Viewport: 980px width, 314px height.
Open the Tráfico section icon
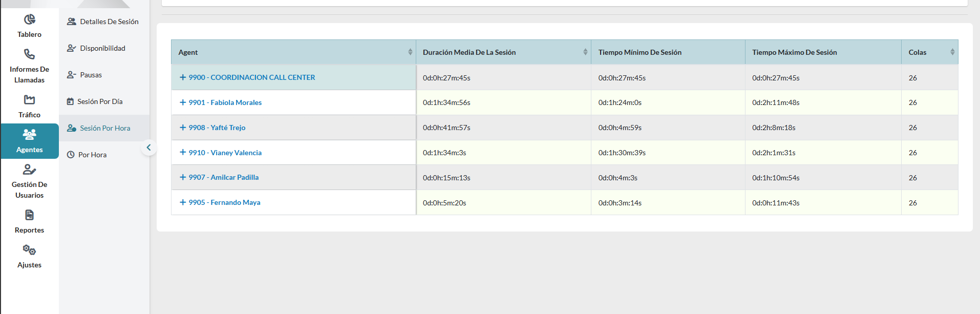[30, 100]
